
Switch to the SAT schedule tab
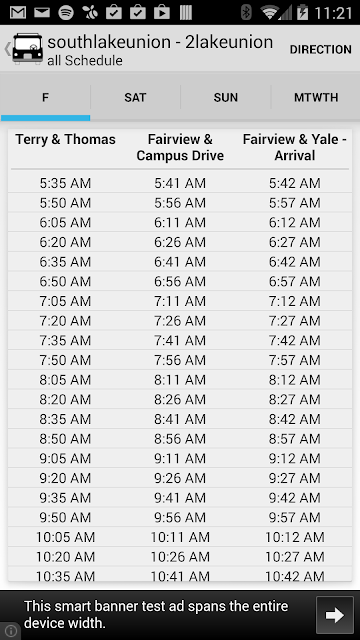135,98
